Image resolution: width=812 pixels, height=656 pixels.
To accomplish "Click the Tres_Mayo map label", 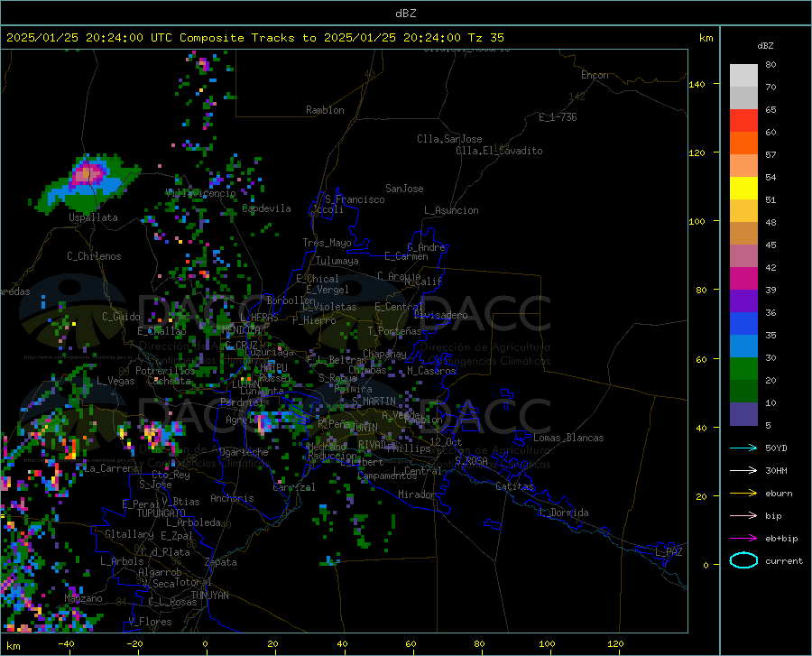I will click(327, 243).
